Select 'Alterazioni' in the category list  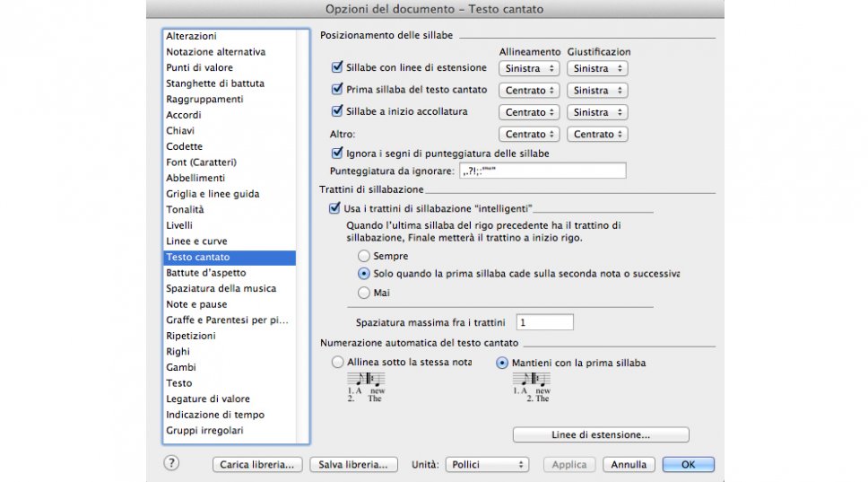pos(191,36)
